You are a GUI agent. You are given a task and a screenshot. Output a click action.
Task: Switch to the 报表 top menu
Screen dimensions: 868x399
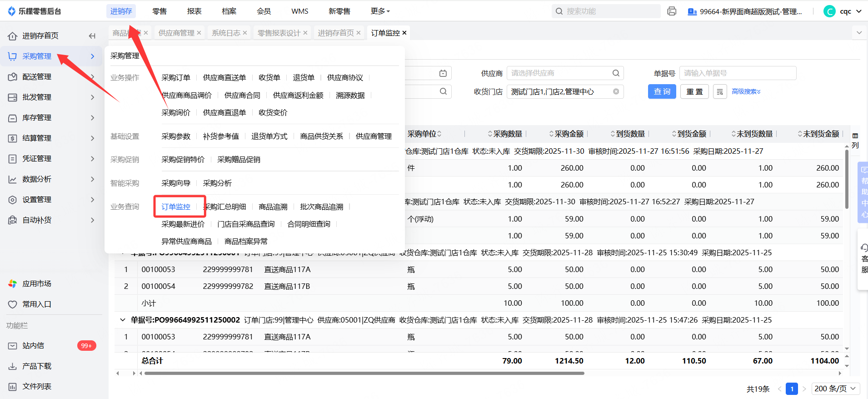pyautogui.click(x=195, y=11)
